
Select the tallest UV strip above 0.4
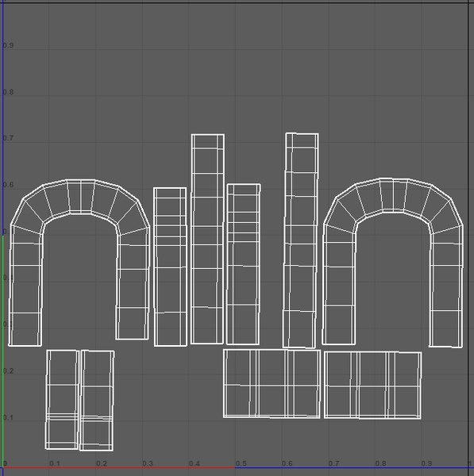pyautogui.click(x=207, y=240)
